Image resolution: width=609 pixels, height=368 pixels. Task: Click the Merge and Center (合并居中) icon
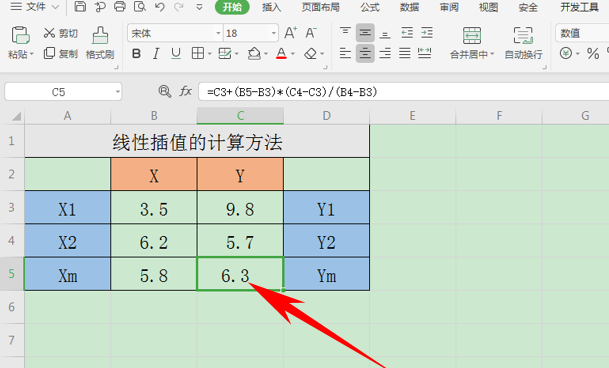click(x=472, y=35)
